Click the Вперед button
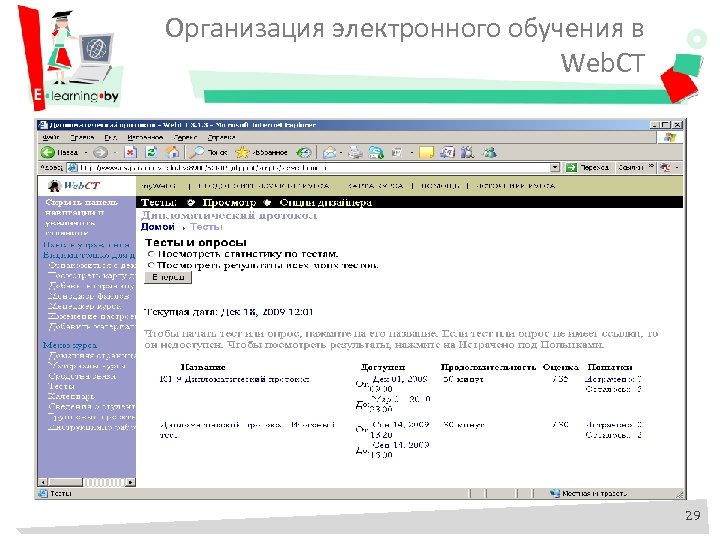The width and height of the screenshot is (720, 540). click(x=168, y=277)
